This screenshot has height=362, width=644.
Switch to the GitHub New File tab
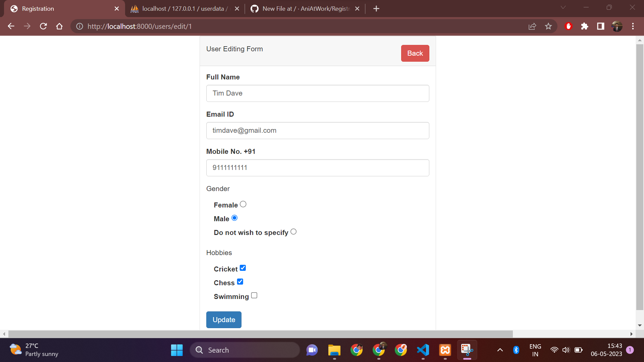point(305,9)
